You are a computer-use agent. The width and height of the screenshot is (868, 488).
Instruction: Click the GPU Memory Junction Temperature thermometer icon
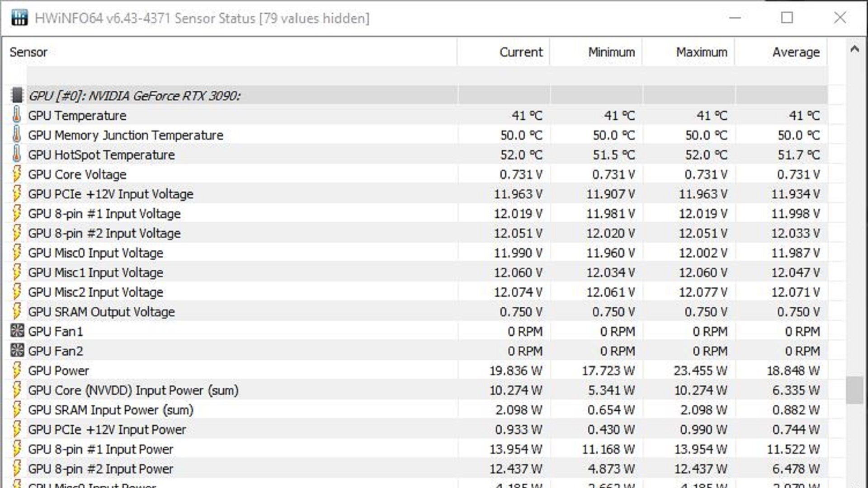(x=17, y=135)
